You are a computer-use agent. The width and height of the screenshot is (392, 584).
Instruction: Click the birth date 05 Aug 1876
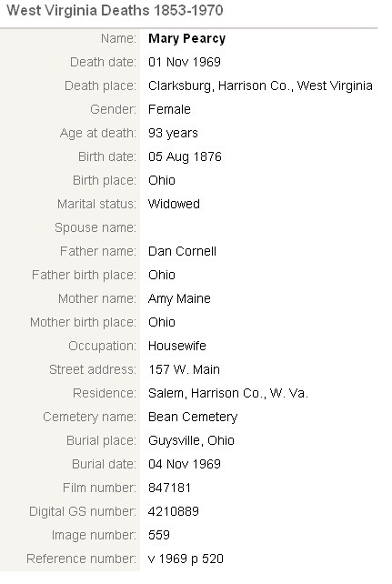click(x=185, y=156)
